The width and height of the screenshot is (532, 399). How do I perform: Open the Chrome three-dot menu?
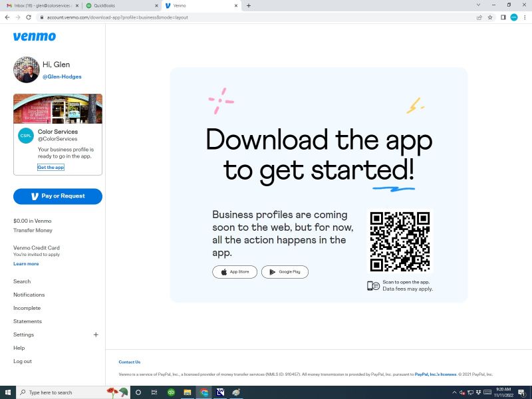[x=525, y=17]
